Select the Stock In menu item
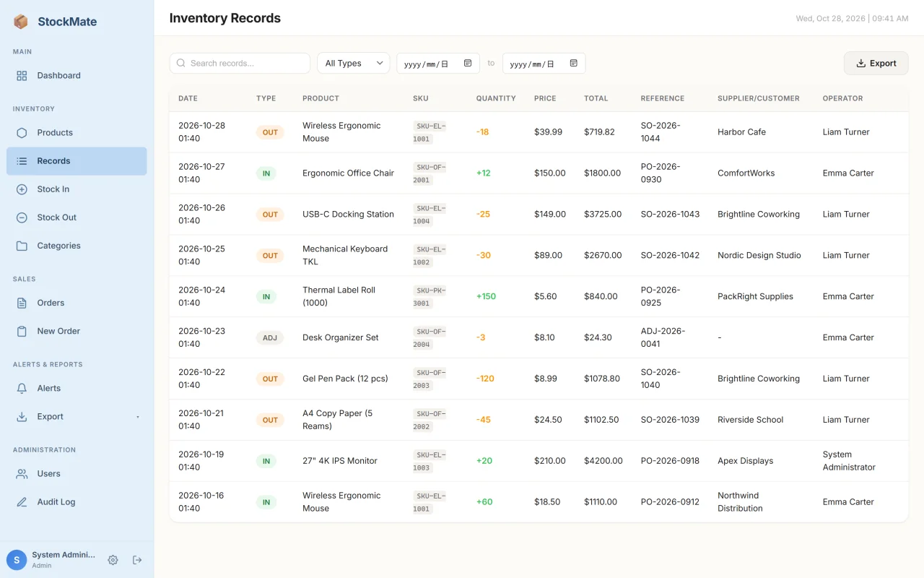This screenshot has width=924, height=578. pos(77,189)
